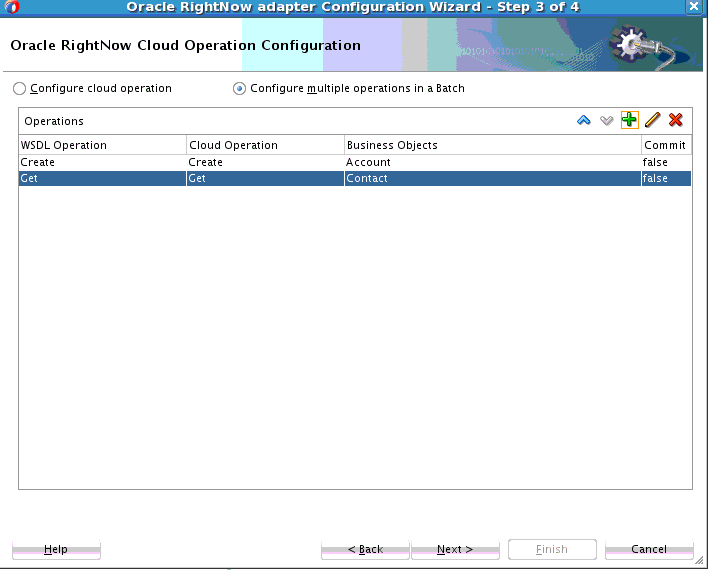Select the Get row's WSDL Operation cell

pyautogui.click(x=102, y=178)
